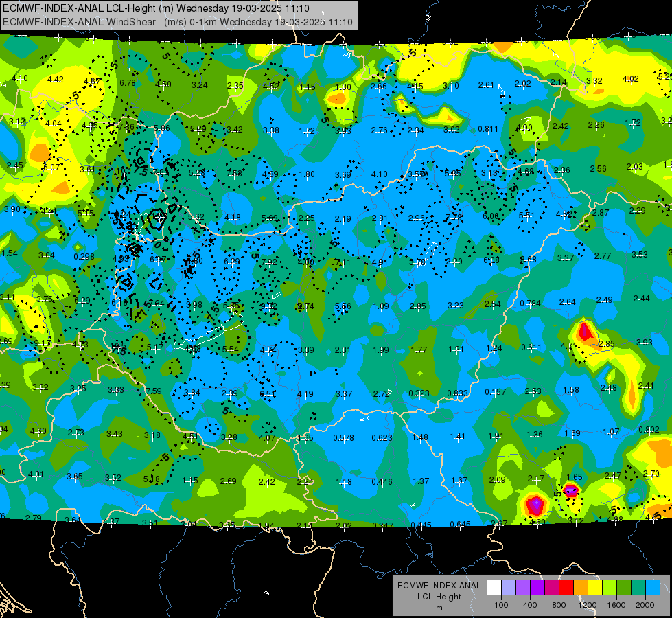Pick the magenta legend color box
This screenshot has height=618, width=672.
click(552, 588)
